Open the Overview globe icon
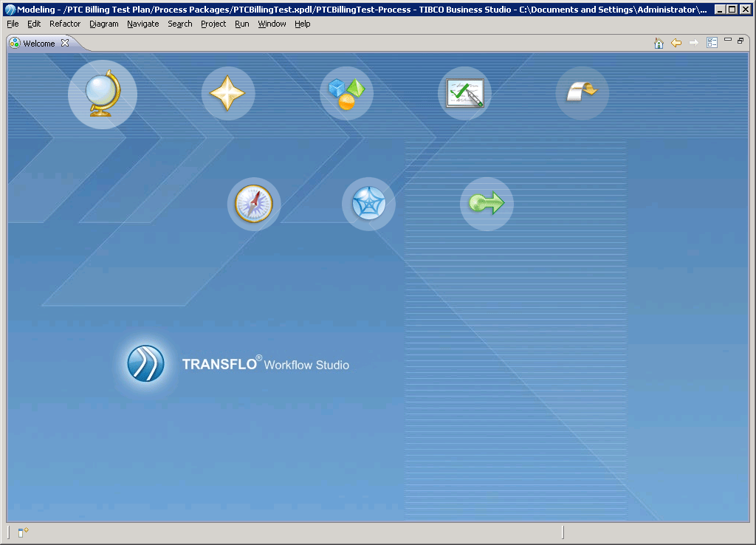Viewport: 756px width, 545px height. tap(102, 94)
